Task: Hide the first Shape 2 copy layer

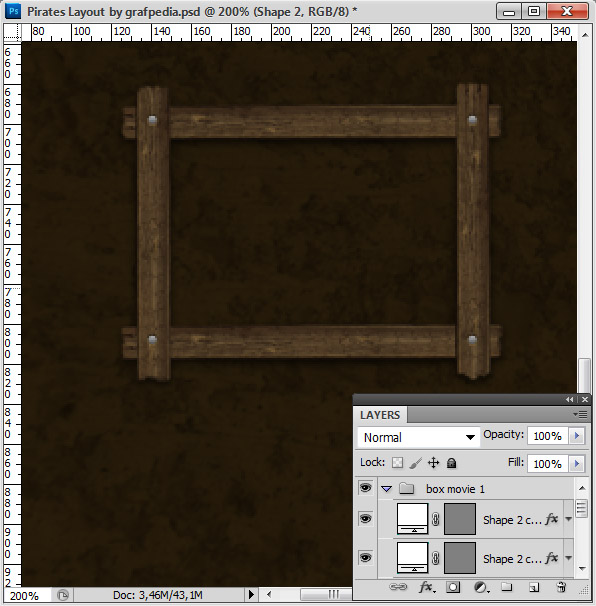Action: pyautogui.click(x=365, y=519)
